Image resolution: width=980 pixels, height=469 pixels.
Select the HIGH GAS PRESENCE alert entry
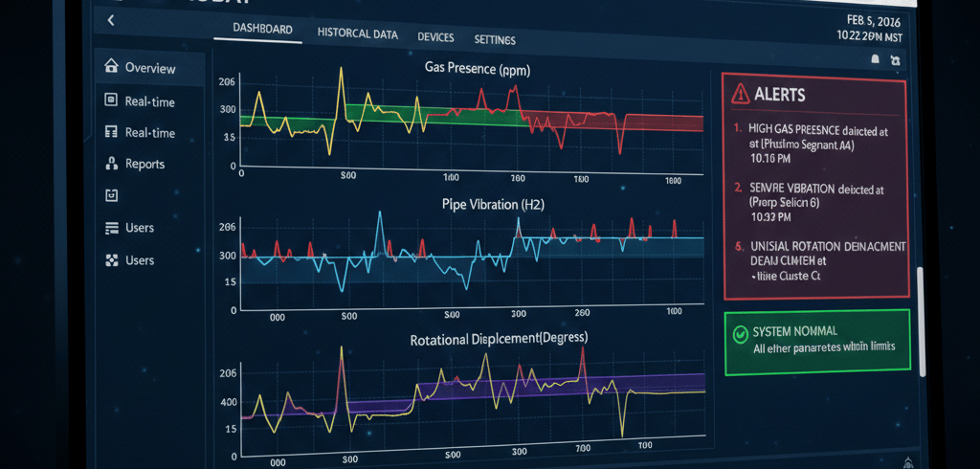[811, 145]
